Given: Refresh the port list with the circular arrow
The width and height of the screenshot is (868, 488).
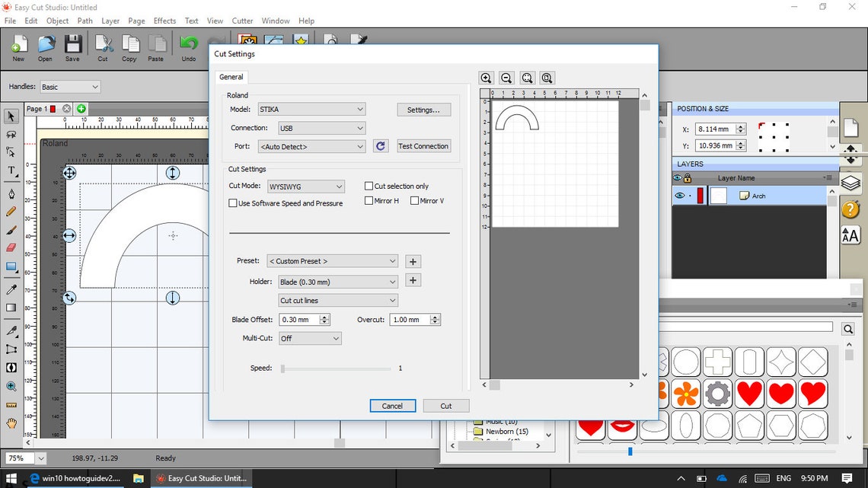Looking at the screenshot, I should (380, 145).
